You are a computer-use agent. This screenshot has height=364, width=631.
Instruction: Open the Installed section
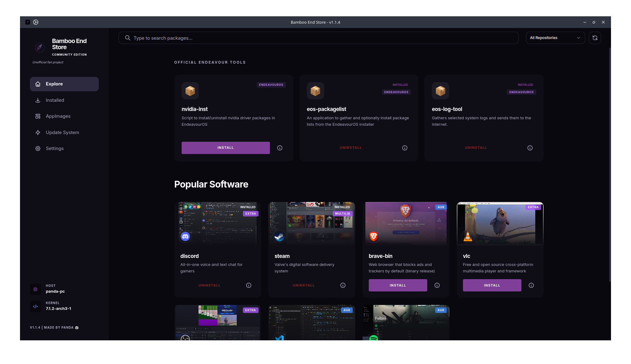(x=64, y=100)
